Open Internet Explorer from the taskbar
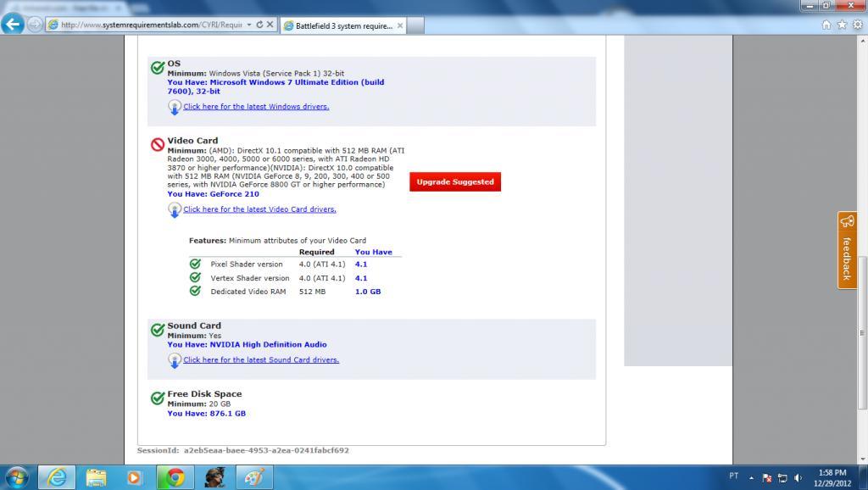Viewport: 868px width, 490px height. pos(57,477)
